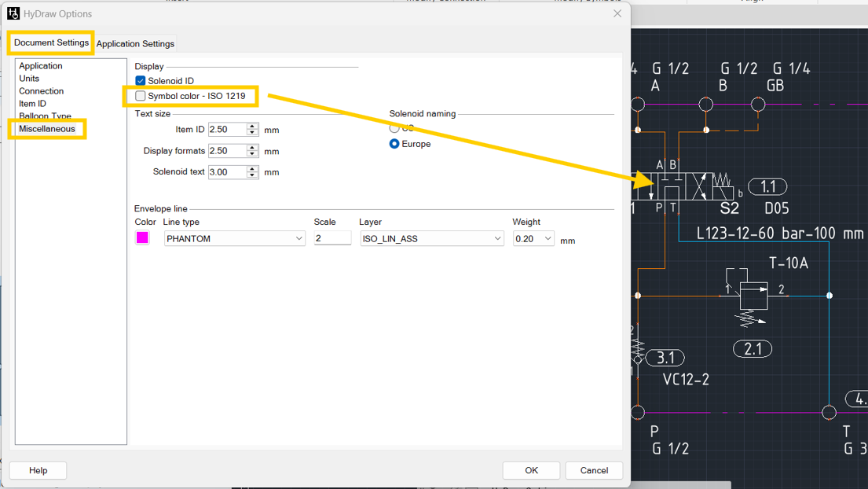Click the Item ID text size field
The image size is (868, 489).
pyautogui.click(x=227, y=130)
